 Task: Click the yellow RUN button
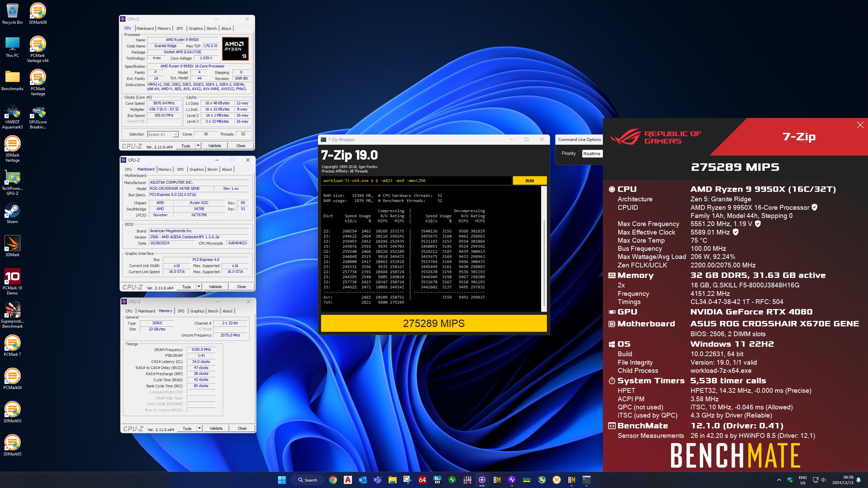530,181
